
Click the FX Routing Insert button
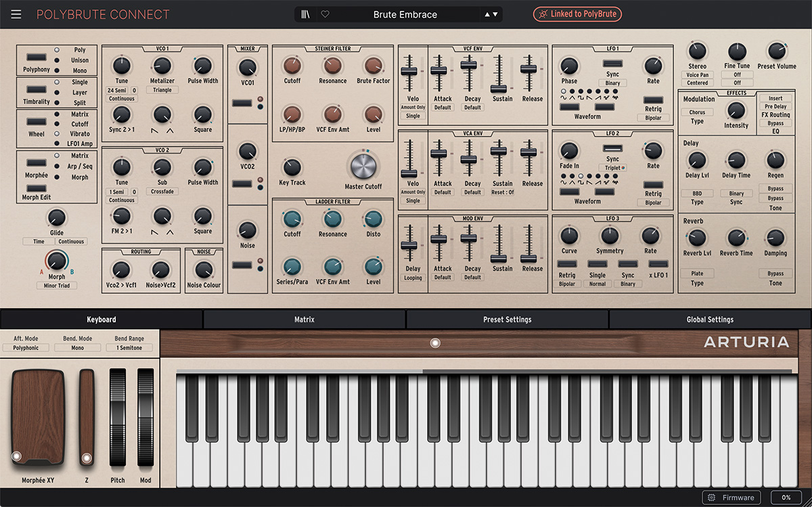coord(775,99)
